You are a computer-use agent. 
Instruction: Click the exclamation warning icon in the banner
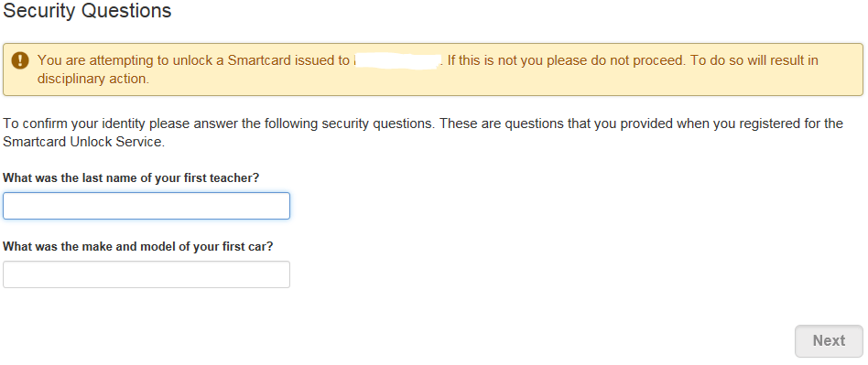pos(20,60)
